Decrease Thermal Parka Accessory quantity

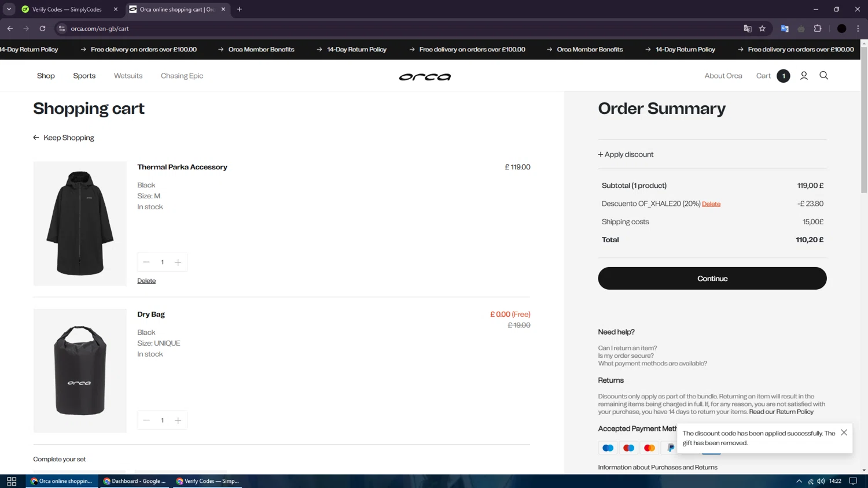[146, 263]
